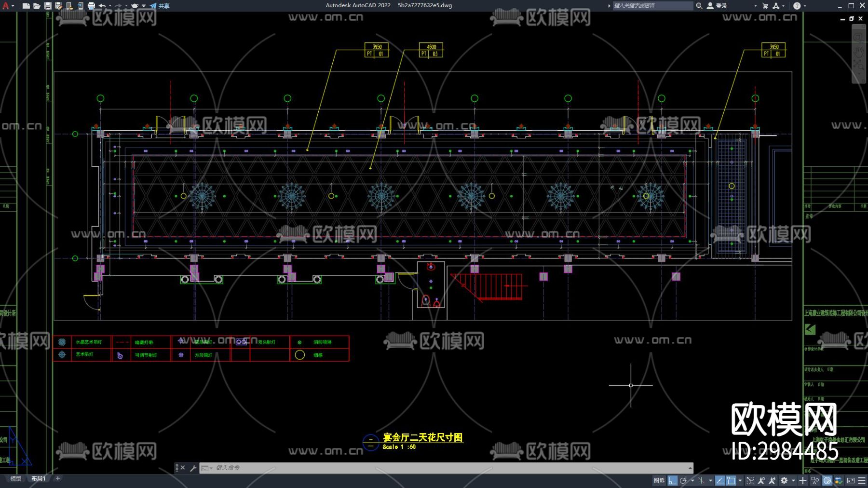Image resolution: width=868 pixels, height=488 pixels.
Task: Click the maximize viewport icon in status bar
Action: [750, 480]
